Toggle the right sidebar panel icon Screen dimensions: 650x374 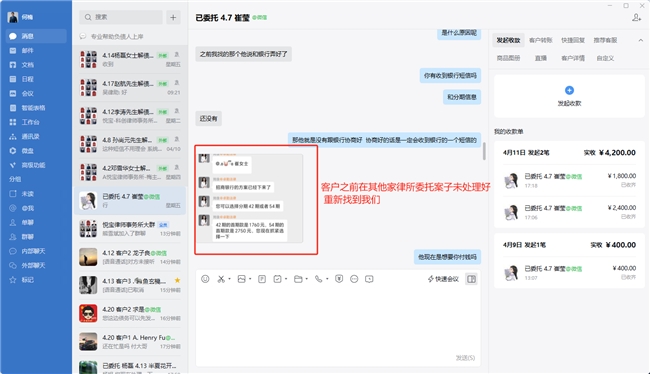(x=471, y=279)
